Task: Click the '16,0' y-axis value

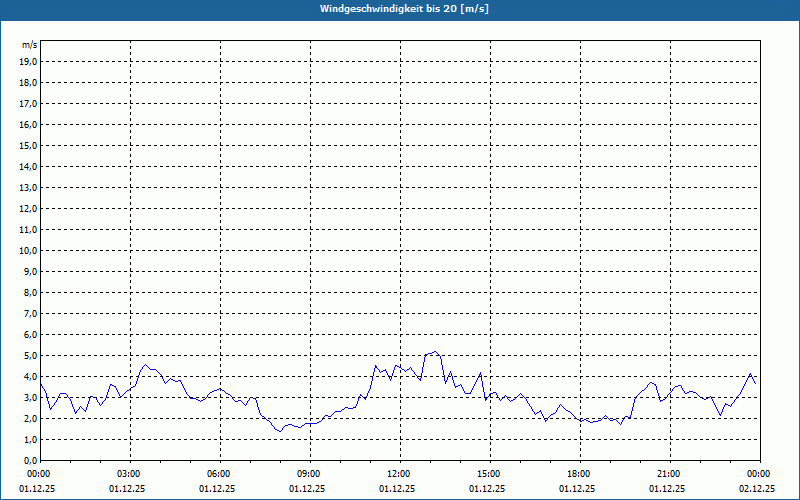Action: pos(28,124)
